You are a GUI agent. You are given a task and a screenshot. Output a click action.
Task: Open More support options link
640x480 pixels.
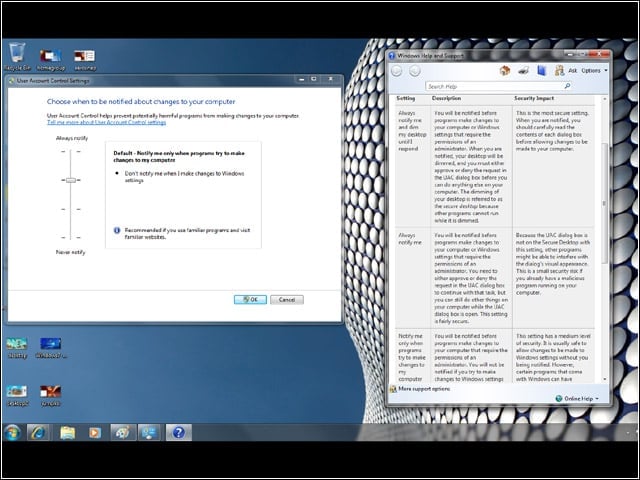tap(424, 389)
